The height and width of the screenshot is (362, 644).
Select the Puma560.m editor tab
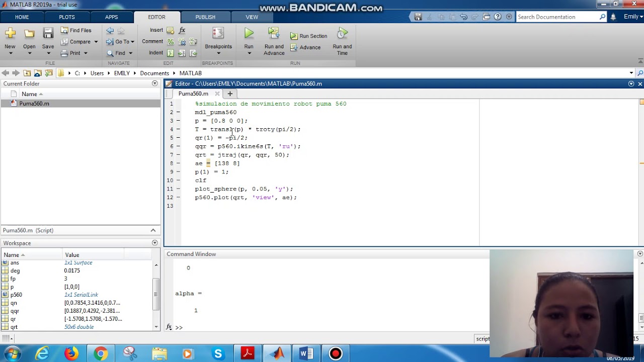193,94
